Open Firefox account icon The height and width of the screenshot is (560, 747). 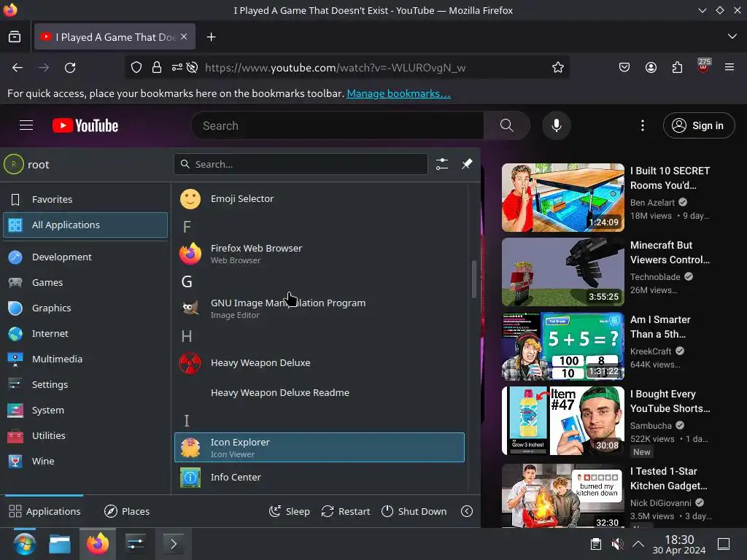pos(651,68)
